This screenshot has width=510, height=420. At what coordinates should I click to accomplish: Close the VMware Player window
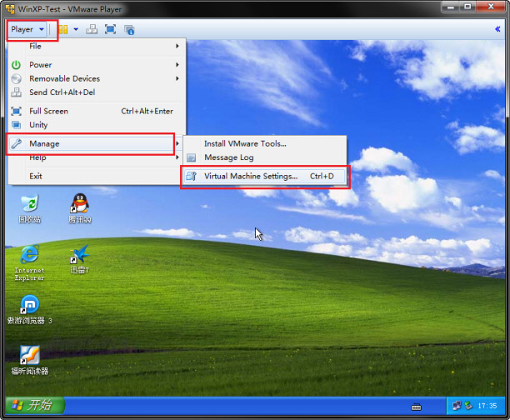(x=491, y=7)
